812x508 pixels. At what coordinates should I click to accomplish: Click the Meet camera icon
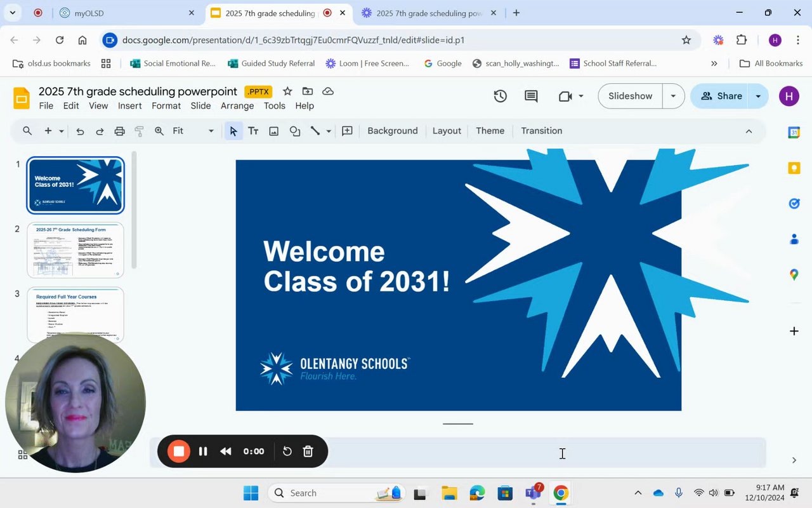[x=565, y=96]
